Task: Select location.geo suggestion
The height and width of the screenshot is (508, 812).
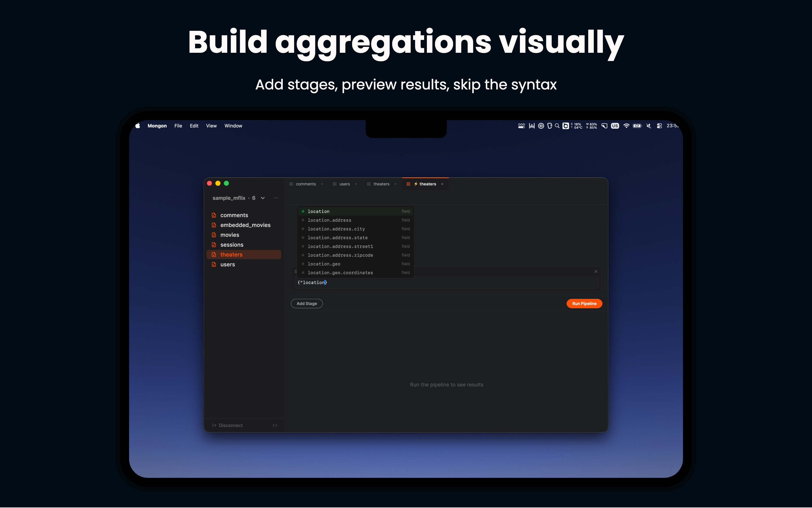Action: click(355, 264)
